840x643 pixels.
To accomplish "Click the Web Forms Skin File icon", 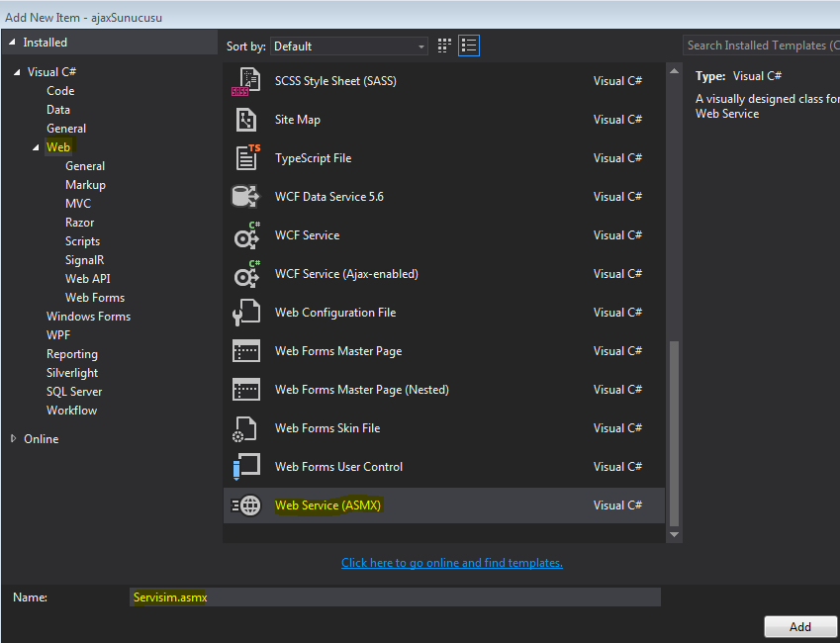I will coord(244,428).
